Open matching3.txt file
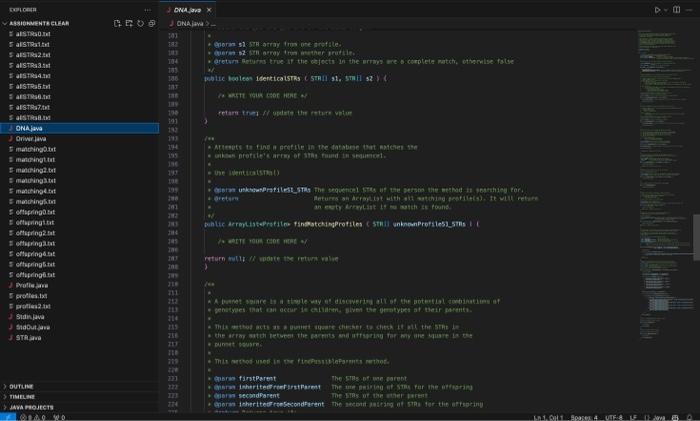The width and height of the screenshot is (700, 421). (x=79, y=180)
